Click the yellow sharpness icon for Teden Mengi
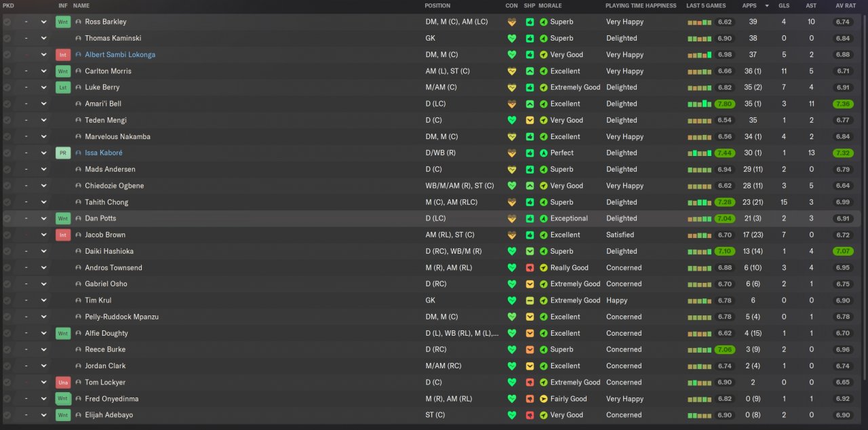 coord(530,121)
